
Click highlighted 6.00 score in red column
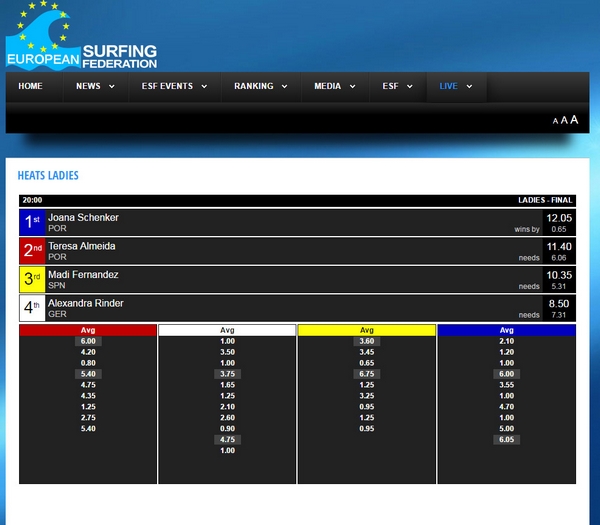pyautogui.click(x=88, y=341)
